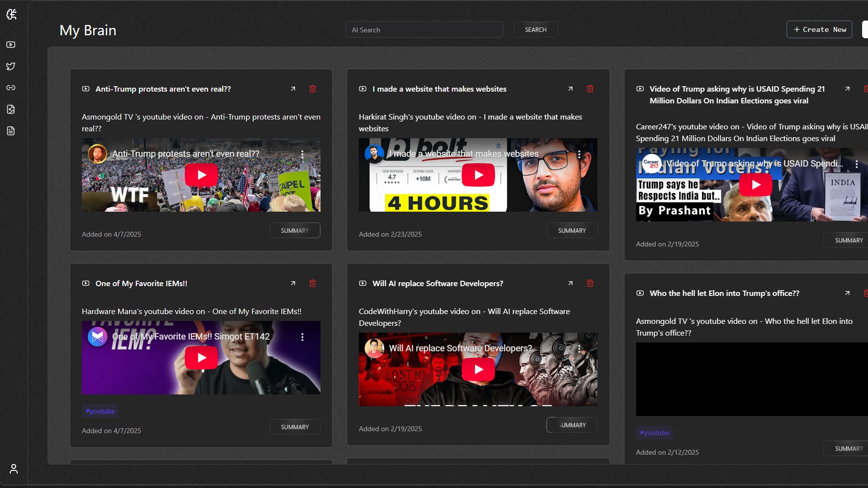Click Career247 channel avatar on USAID video
Screen dimensions: 868x488
point(651,164)
